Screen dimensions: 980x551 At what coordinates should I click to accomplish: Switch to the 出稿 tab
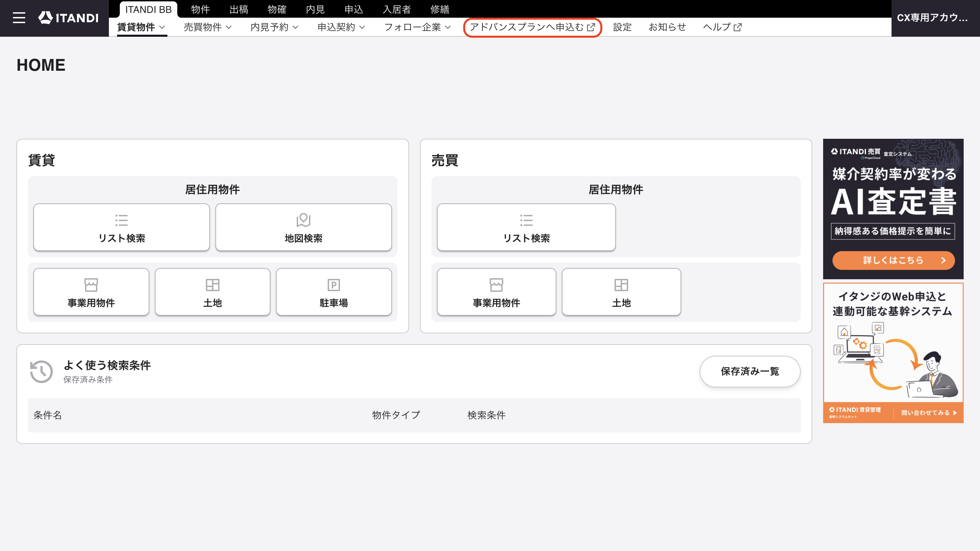(239, 9)
